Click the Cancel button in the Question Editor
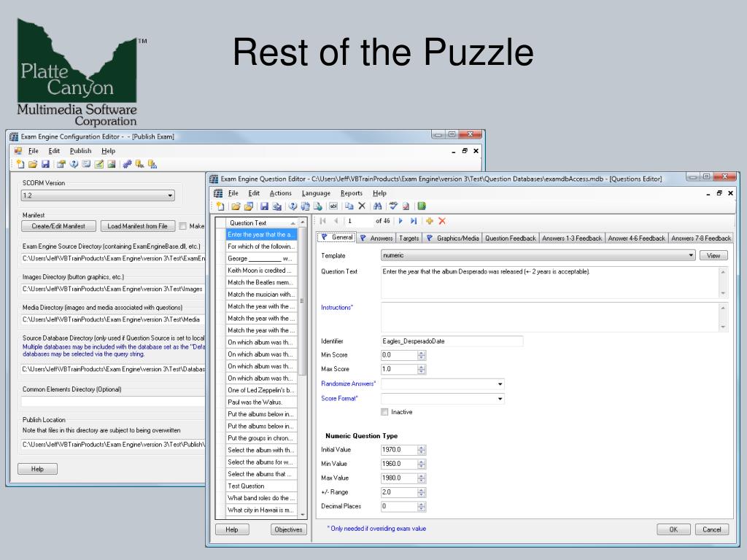This screenshot has width=747, height=560. 711,529
